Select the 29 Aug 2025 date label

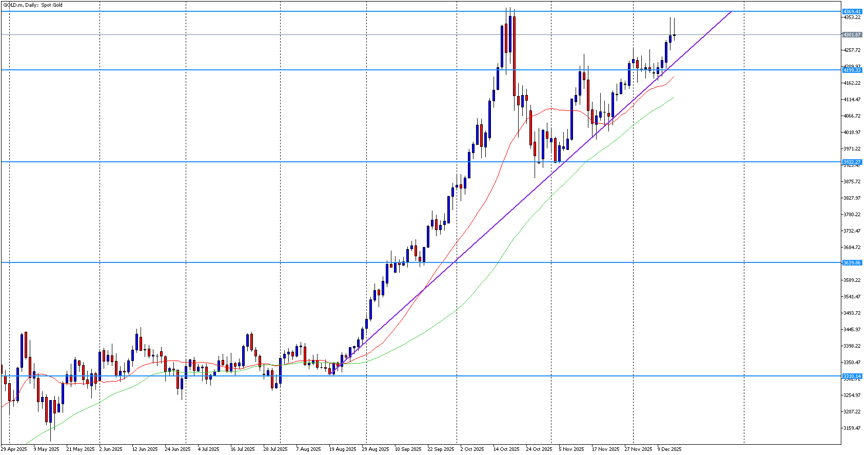point(375,449)
